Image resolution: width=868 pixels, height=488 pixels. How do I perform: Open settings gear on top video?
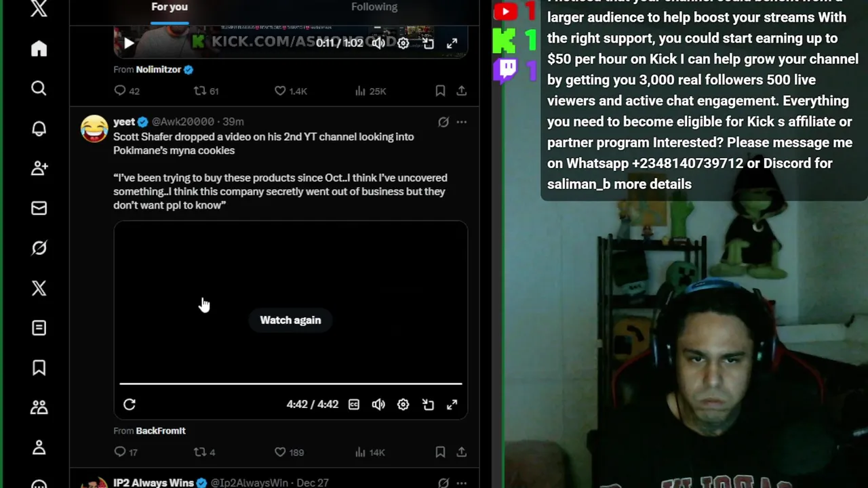[403, 43]
